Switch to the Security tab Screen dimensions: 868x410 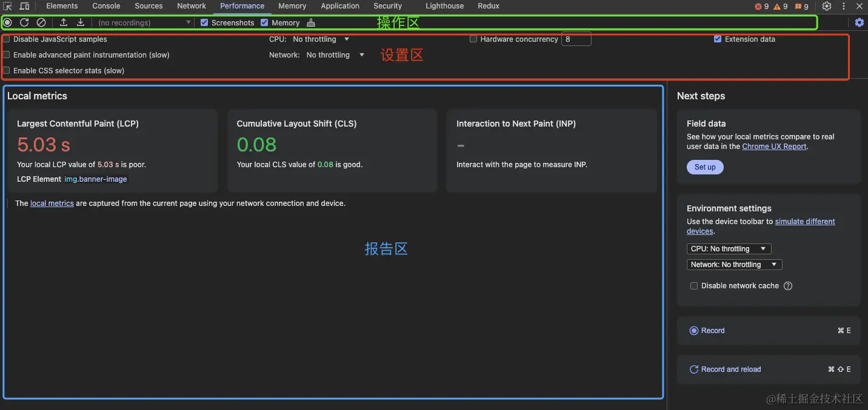tap(387, 6)
